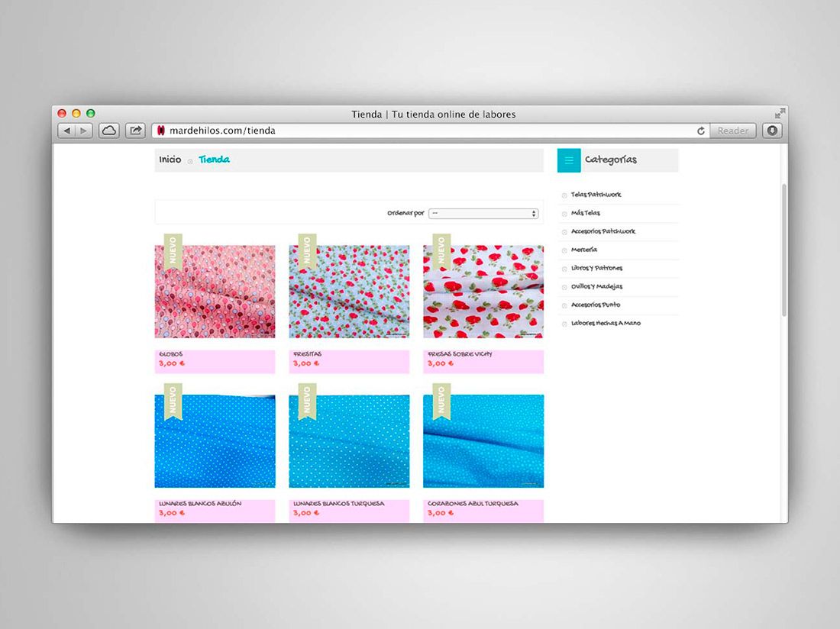Open Lunares Blancos Turquesa fabric image
The width and height of the screenshot is (840, 629).
349,441
